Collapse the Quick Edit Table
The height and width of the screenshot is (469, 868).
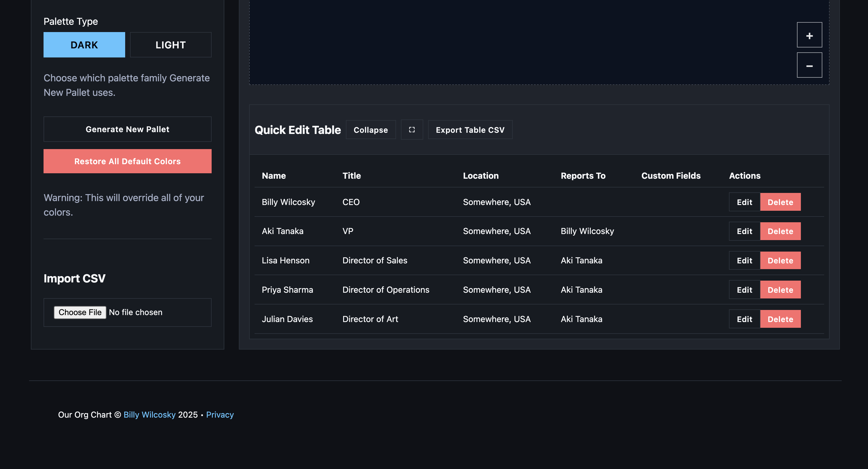pos(370,130)
